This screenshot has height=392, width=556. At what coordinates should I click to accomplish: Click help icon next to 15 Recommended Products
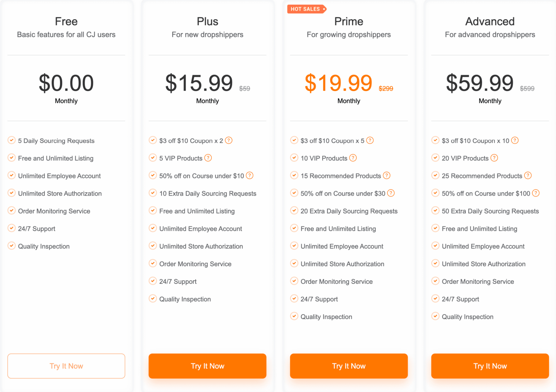[387, 175]
